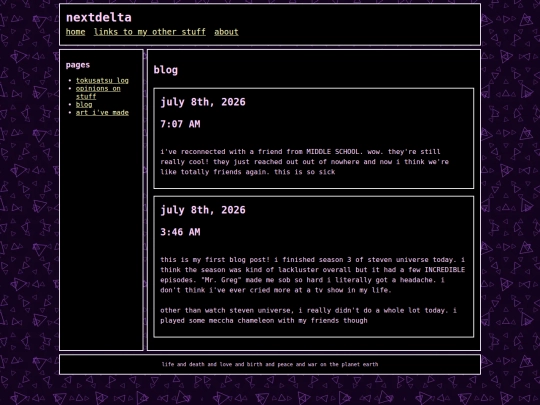View the art i've made page
The height and width of the screenshot is (405, 540).
tap(102, 113)
